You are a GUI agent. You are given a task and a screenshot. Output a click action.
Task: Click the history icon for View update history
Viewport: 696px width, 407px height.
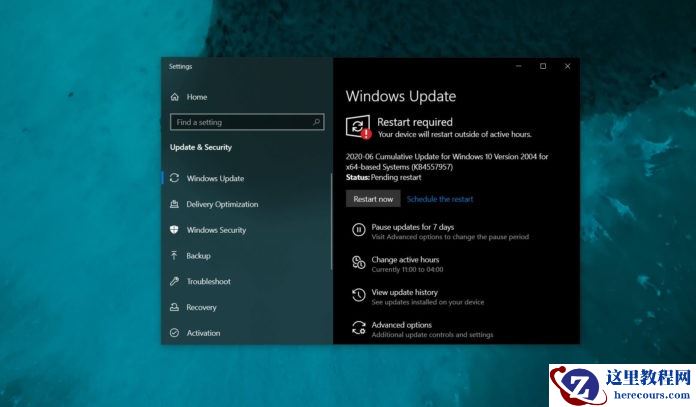pyautogui.click(x=359, y=295)
